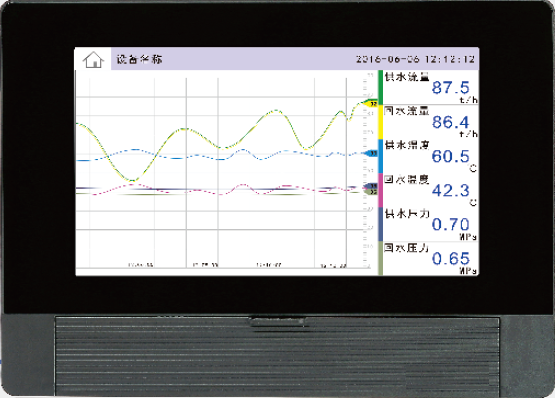Viewport: 555px width, 398px height.
Task: Tap the 0.70 MPa supply pressure value
Action: pyautogui.click(x=450, y=224)
